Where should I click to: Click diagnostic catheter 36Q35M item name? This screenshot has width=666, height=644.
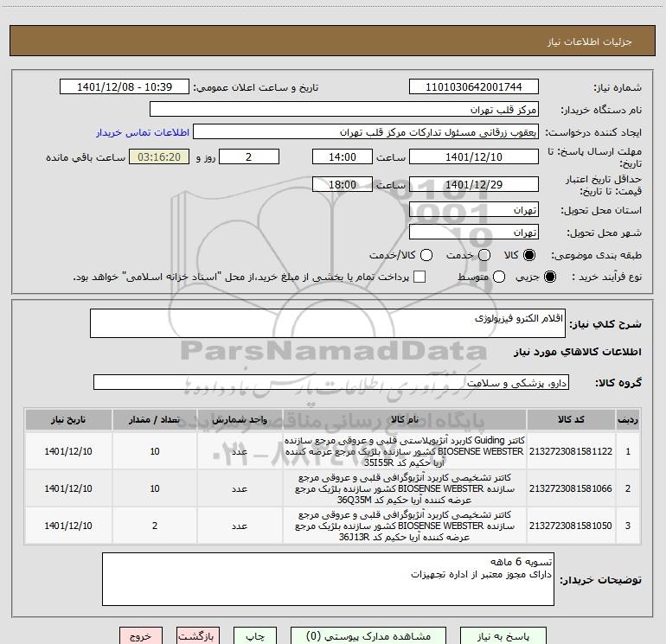[x=405, y=488]
